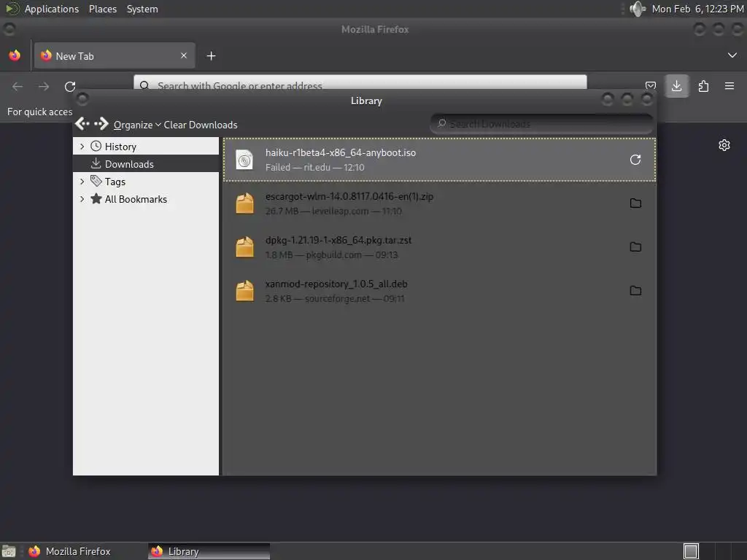Expand the Tags tree node
Image resolution: width=747 pixels, height=560 pixels.
82,182
